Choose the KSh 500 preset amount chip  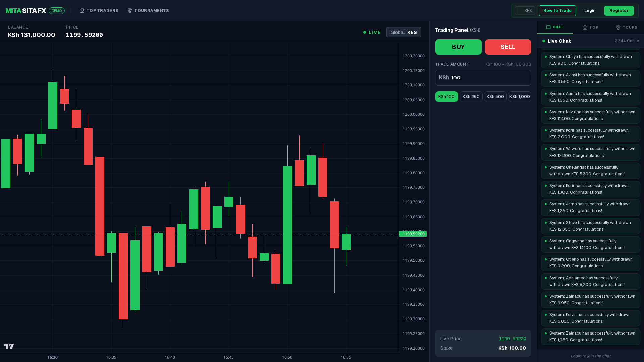coord(495,97)
